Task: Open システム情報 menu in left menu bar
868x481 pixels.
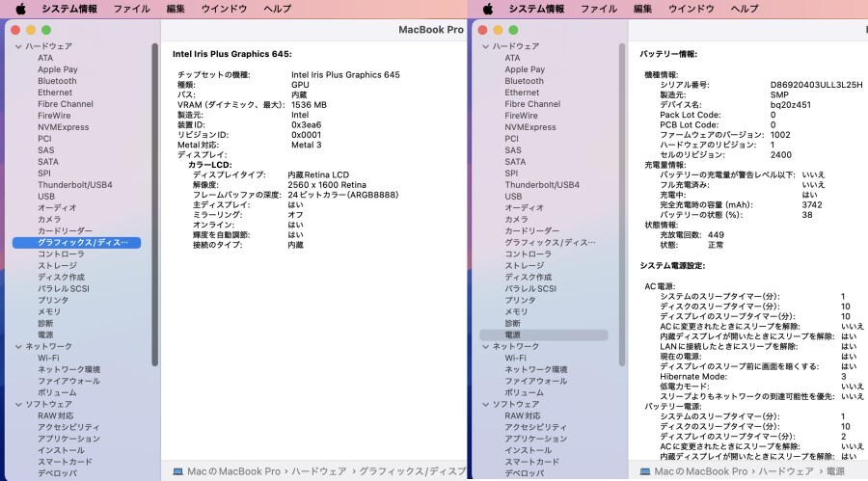Action: tap(69, 9)
